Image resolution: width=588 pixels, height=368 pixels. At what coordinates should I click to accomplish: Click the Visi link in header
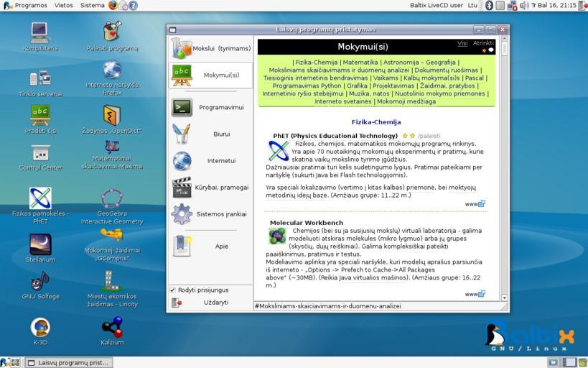click(x=462, y=43)
